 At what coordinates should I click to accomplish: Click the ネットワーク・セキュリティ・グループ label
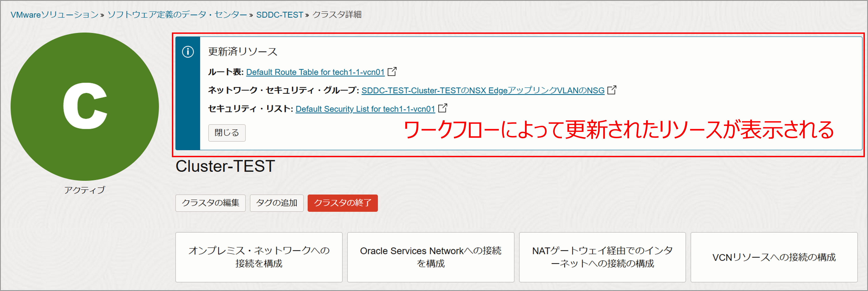pyautogui.click(x=283, y=90)
